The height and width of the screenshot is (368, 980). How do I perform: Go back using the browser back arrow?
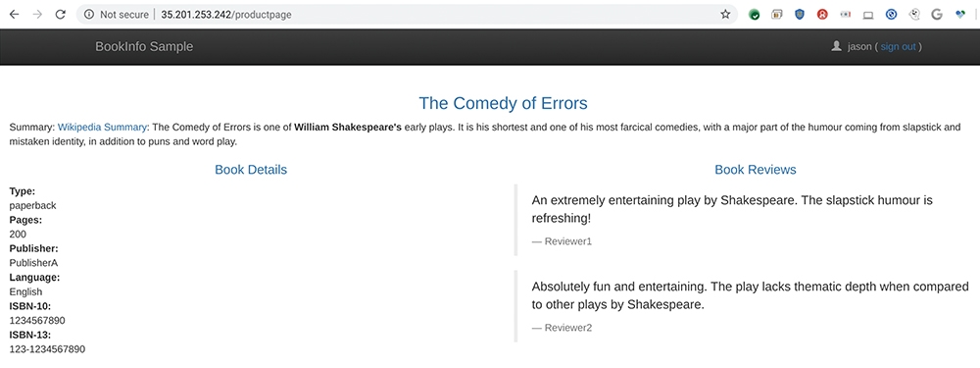(x=14, y=15)
